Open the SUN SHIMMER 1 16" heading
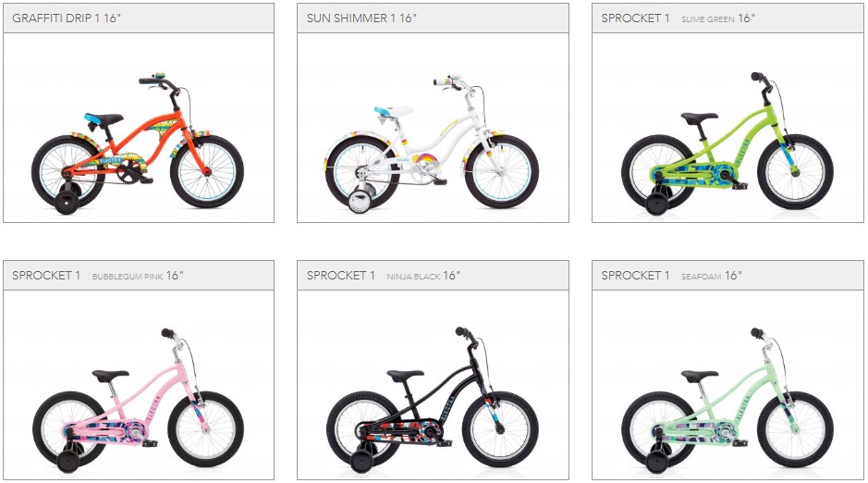Image resolution: width=868 pixels, height=483 pixels. click(x=361, y=19)
